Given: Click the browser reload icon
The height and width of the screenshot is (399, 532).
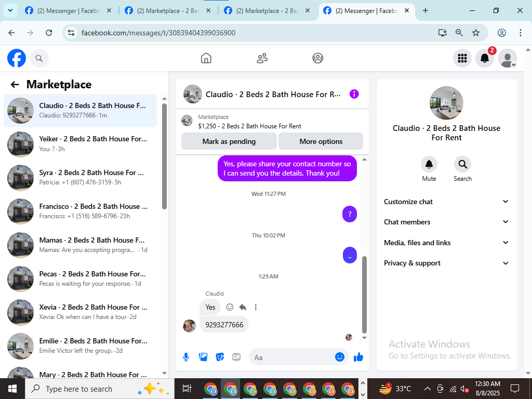Looking at the screenshot, I should [49, 33].
